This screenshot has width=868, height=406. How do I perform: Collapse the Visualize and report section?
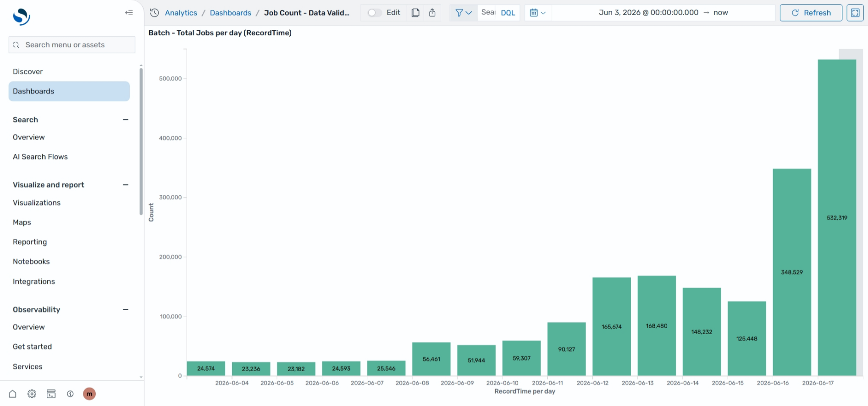pyautogui.click(x=126, y=185)
